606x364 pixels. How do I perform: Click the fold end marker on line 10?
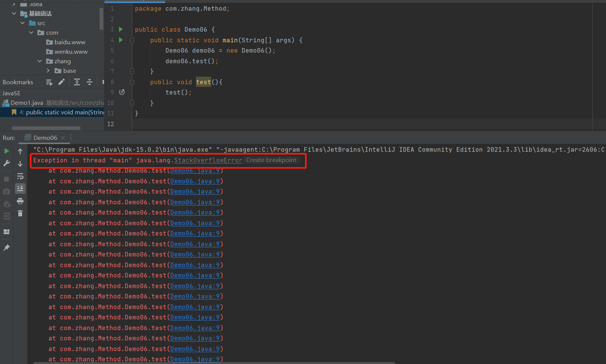tap(132, 103)
